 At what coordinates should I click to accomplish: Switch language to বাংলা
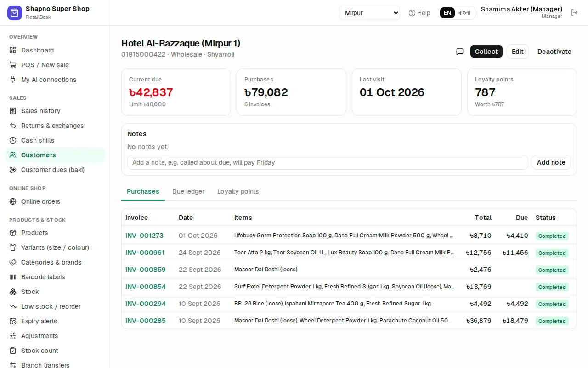coord(464,13)
